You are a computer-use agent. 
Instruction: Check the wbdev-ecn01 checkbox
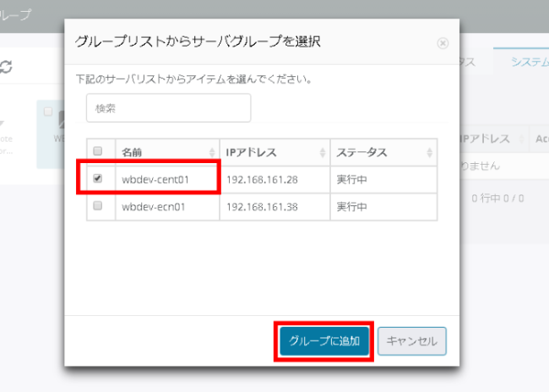click(x=98, y=206)
